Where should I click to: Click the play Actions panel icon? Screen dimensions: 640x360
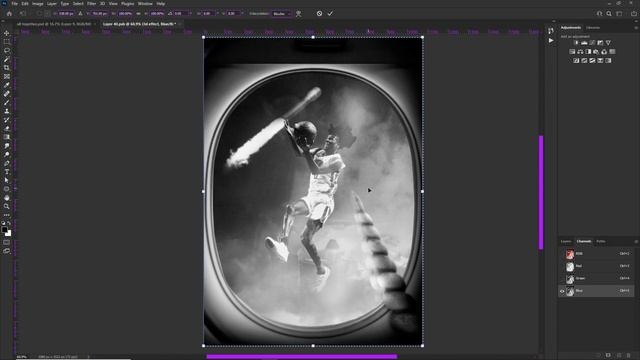[551, 40]
